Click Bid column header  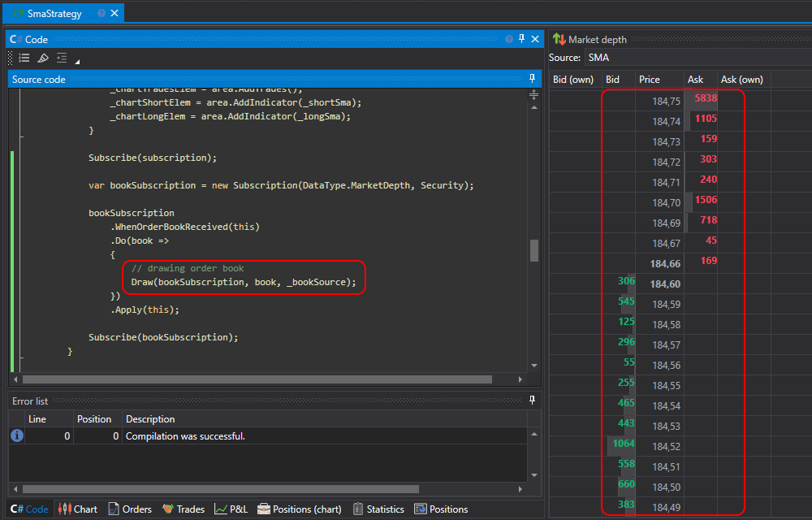pyautogui.click(x=618, y=80)
